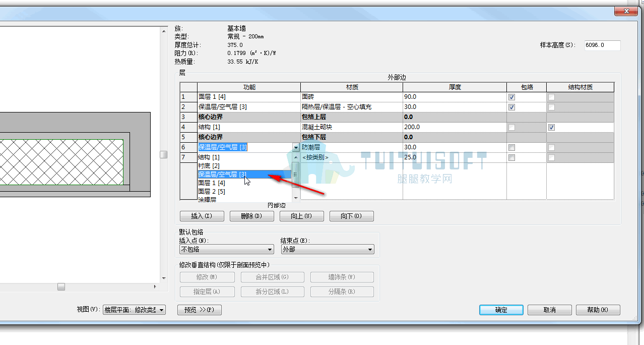Viewport: 644px width, 345px height.
Task: Open the function dropdown arrow in row 6
Action: [x=296, y=147]
